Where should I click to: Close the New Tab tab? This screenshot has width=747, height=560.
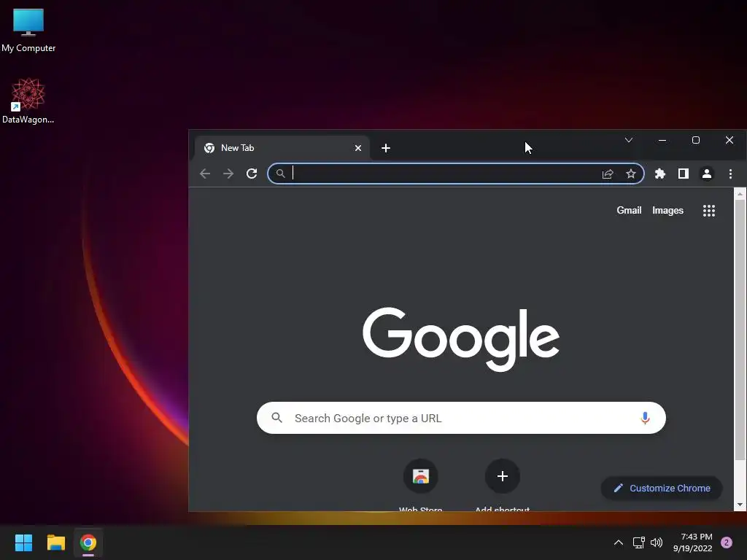pos(358,148)
